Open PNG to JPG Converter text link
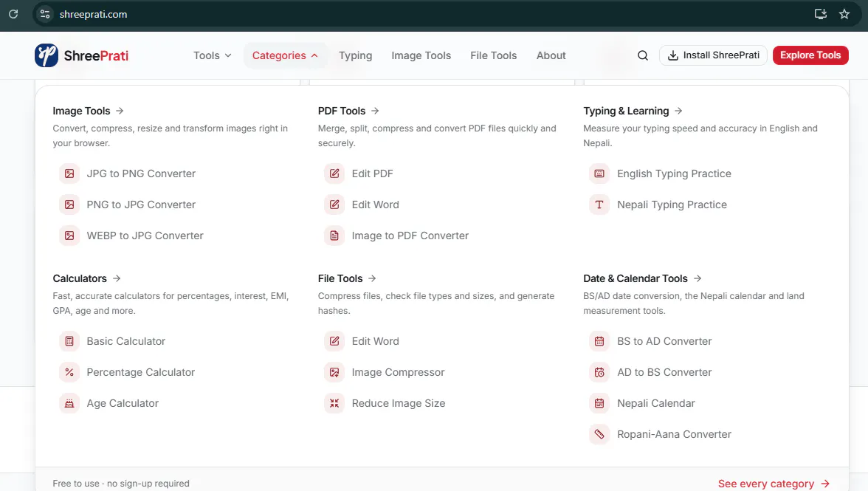The height and width of the screenshot is (491, 868). coord(141,205)
